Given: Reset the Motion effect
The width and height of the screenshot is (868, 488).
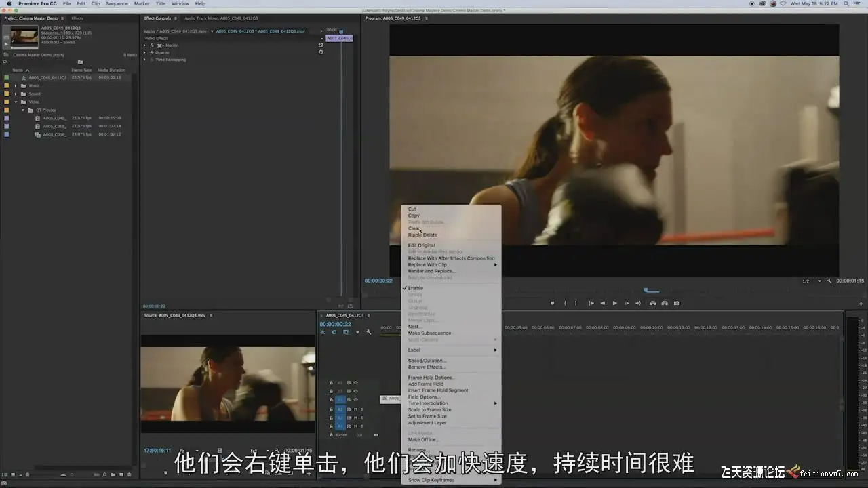Looking at the screenshot, I should coord(321,45).
